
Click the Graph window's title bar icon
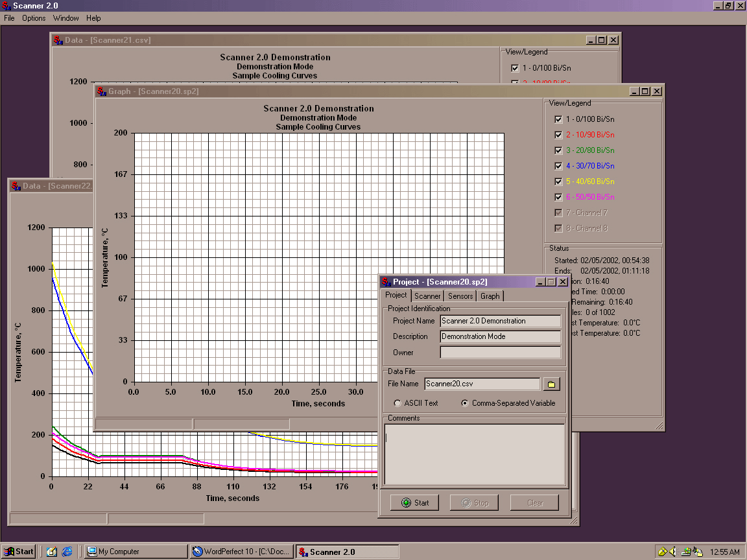(101, 91)
